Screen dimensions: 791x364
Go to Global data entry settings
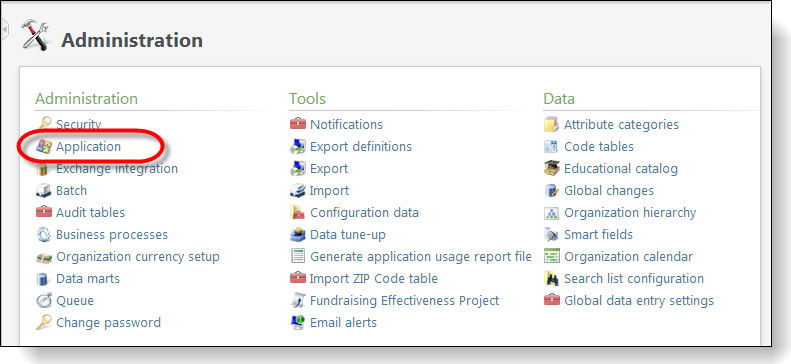coord(639,301)
